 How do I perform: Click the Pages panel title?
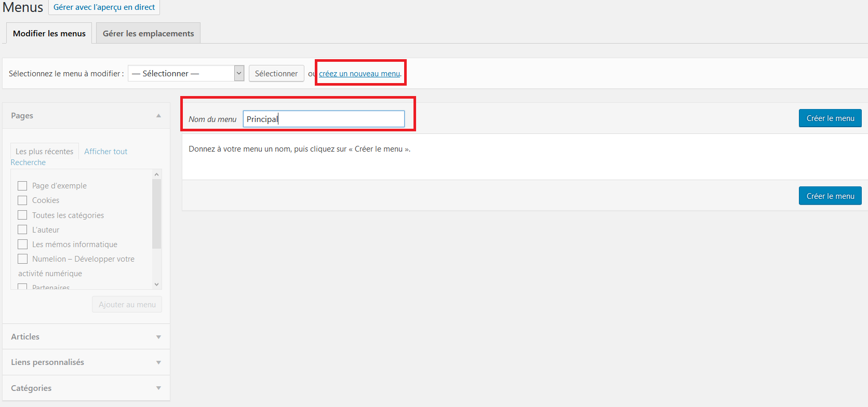(22, 116)
